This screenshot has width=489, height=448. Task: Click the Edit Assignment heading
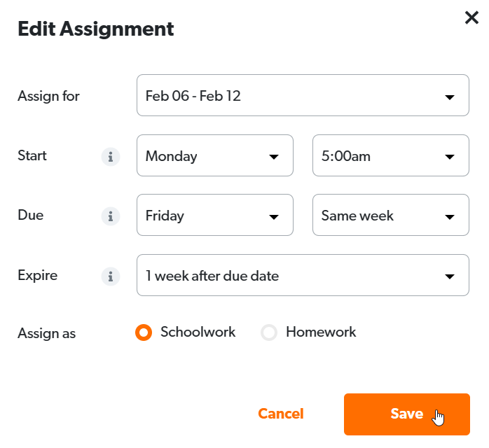[95, 29]
